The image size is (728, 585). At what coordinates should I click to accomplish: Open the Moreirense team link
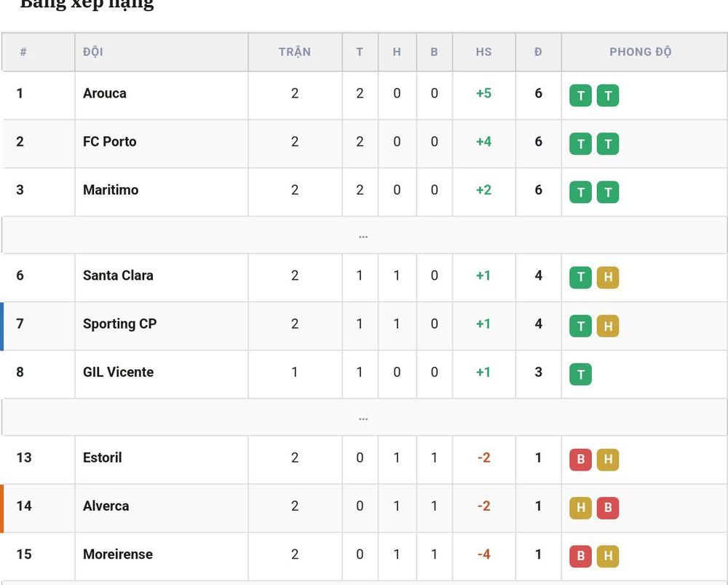click(x=118, y=554)
